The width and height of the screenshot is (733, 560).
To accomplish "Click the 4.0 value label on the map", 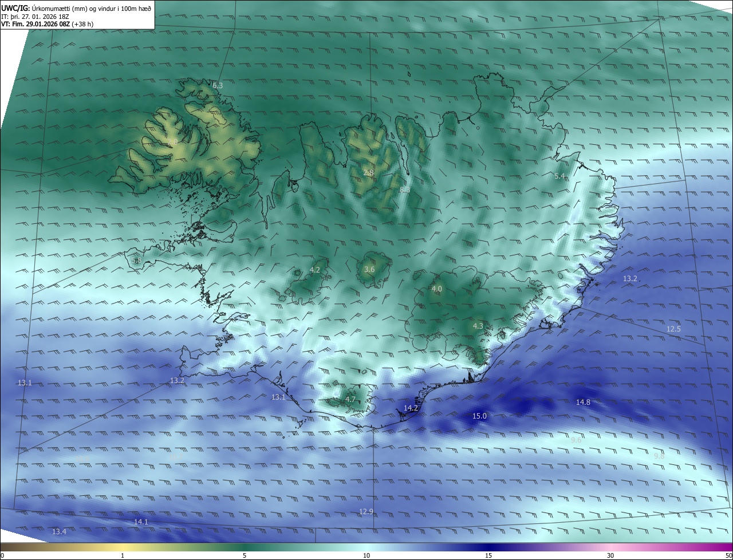I will (x=437, y=289).
